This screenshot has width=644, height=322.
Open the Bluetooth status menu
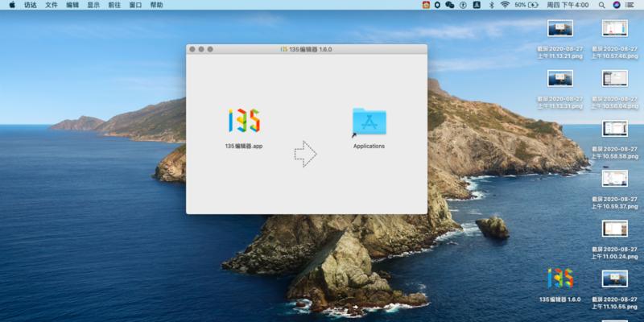(491, 5)
